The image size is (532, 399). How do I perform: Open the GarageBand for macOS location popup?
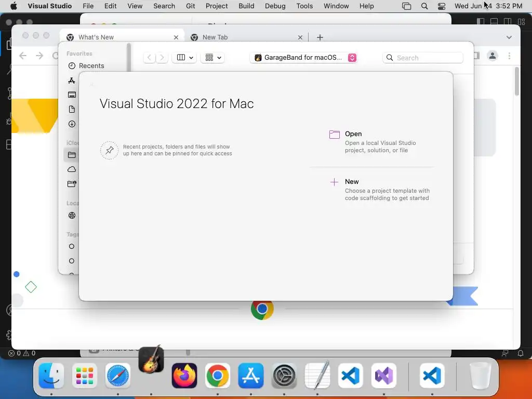tap(303, 58)
